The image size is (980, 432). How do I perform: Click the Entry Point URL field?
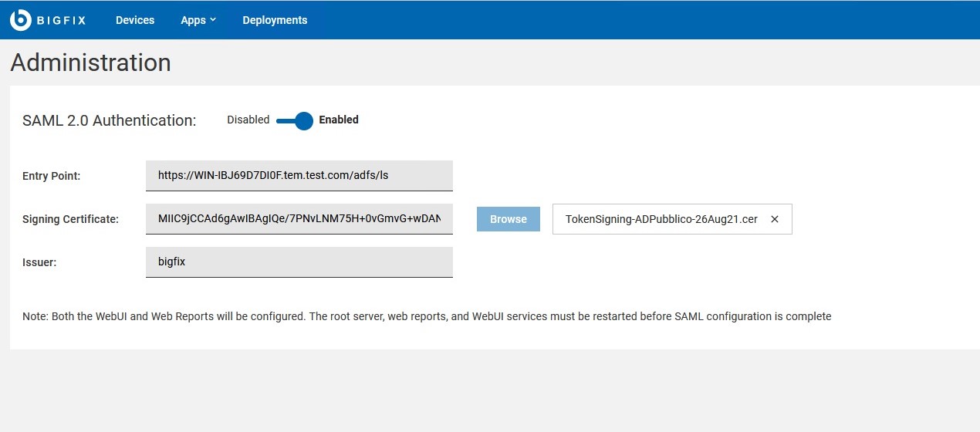pyautogui.click(x=299, y=175)
